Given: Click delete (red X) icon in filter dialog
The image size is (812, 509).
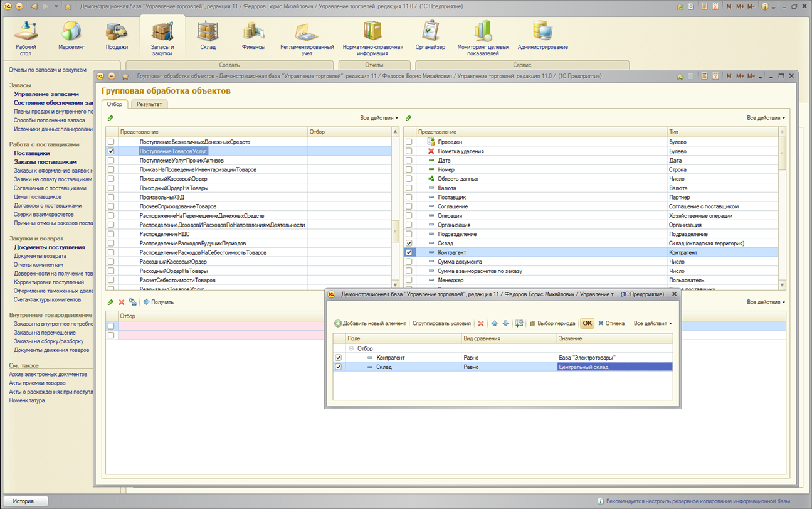Looking at the screenshot, I should (481, 323).
